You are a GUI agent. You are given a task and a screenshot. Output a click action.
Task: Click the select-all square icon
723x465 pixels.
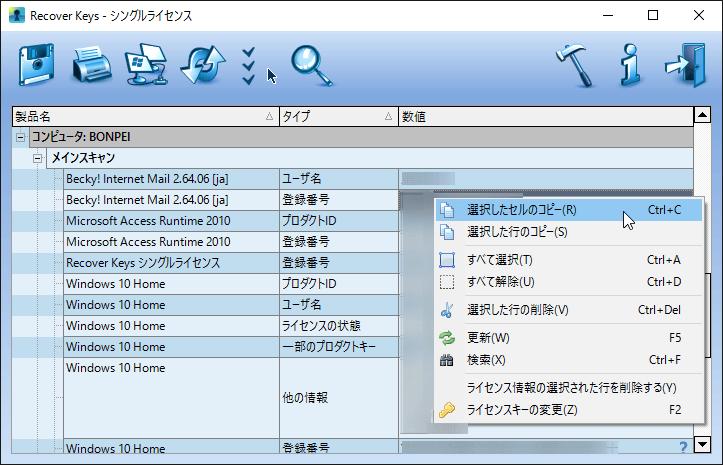[446, 260]
